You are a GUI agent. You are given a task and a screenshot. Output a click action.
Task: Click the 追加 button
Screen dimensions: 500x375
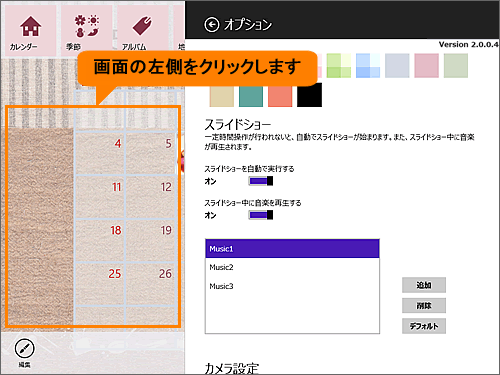[x=424, y=285]
